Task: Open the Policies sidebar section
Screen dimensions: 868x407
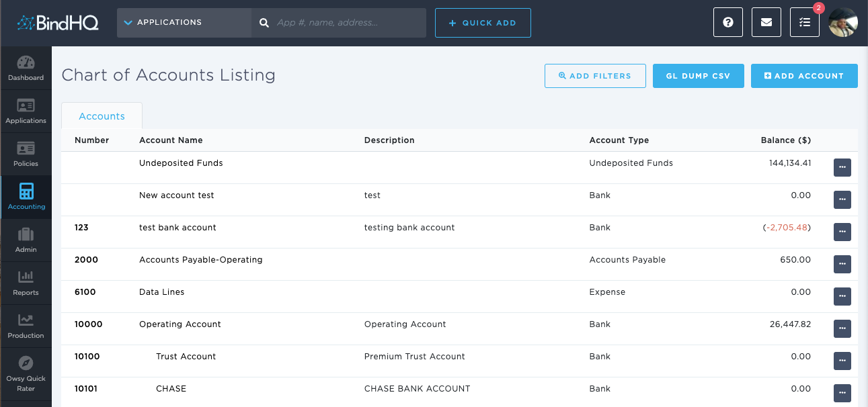Action: point(26,149)
